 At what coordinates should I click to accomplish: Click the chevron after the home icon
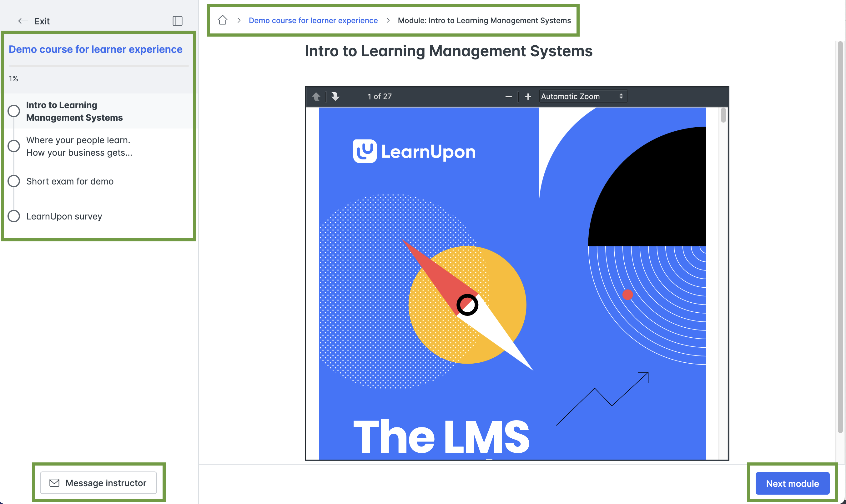tap(239, 20)
